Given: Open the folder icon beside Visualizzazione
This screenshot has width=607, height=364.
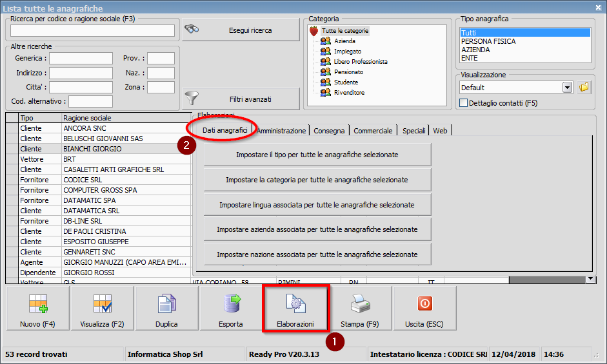Looking at the screenshot, I should pyautogui.click(x=584, y=88).
